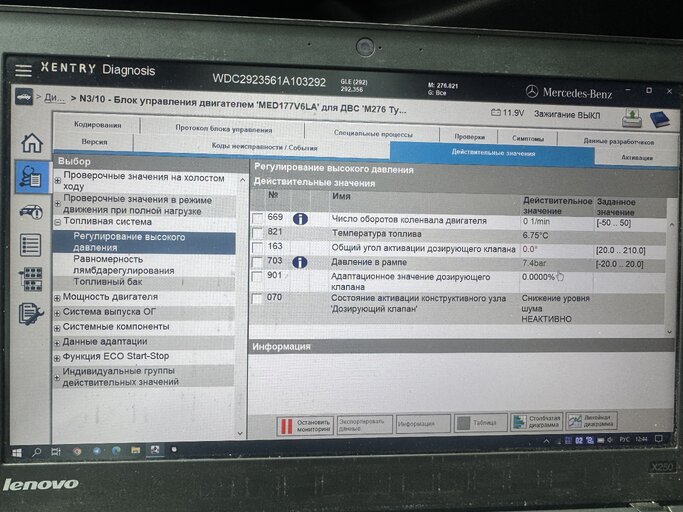Open Windows Start menu
Viewport: 683px width, 512px height.
(x=17, y=452)
